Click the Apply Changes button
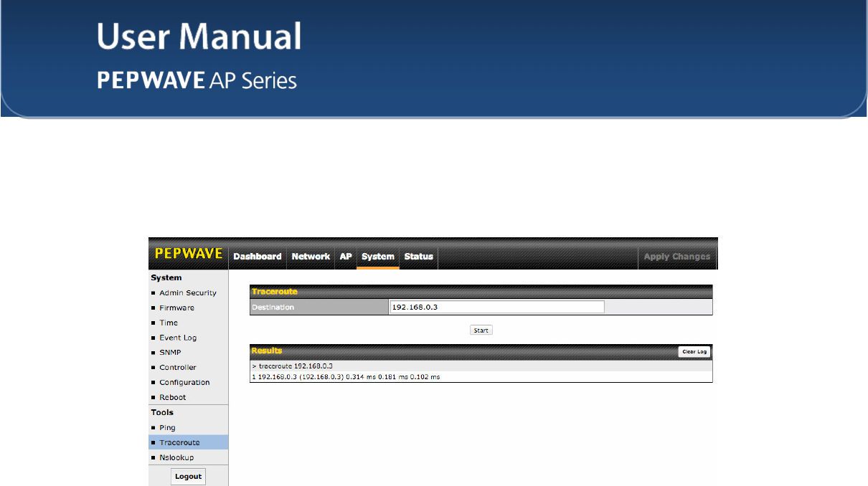This screenshot has height=486, width=868. click(x=677, y=257)
